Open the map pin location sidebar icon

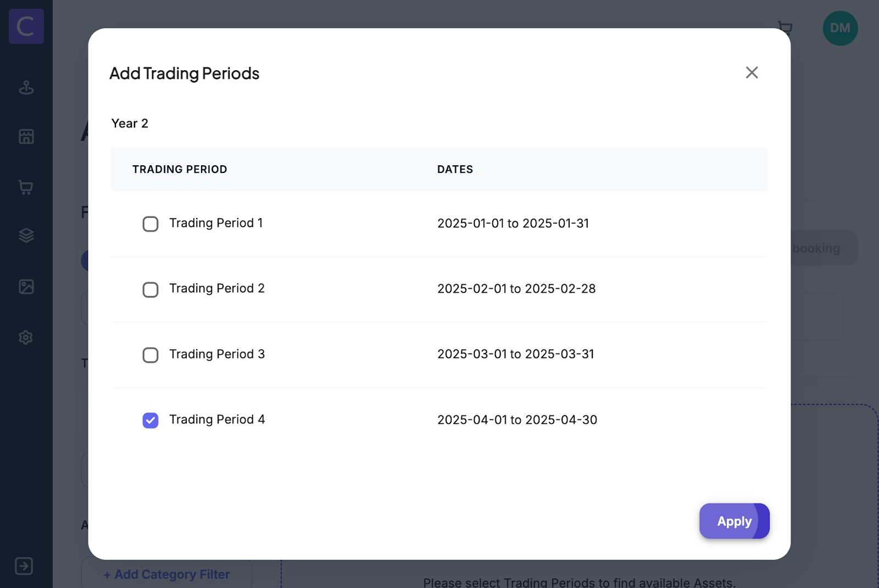click(x=26, y=87)
